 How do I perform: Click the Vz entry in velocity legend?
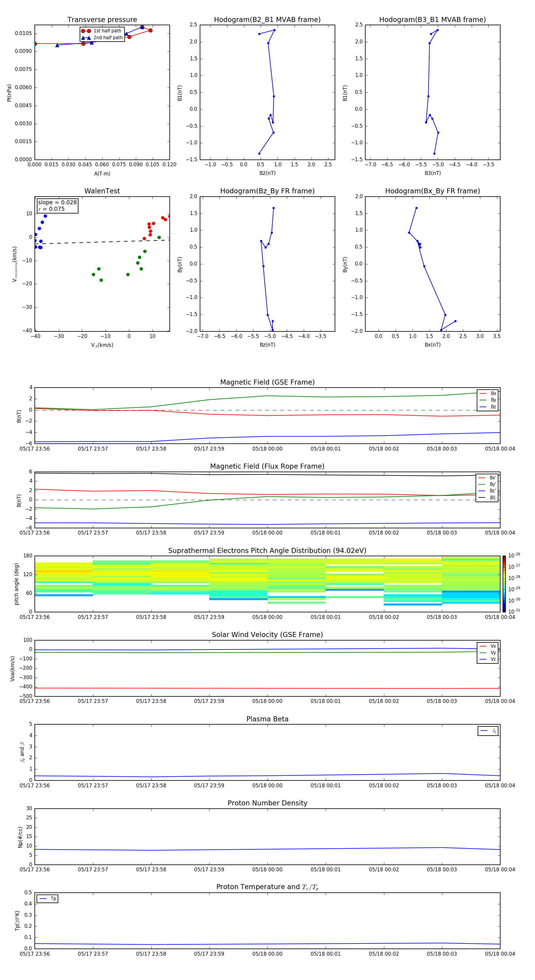[x=488, y=659]
